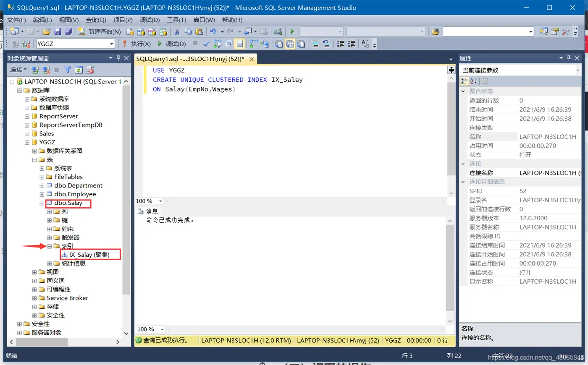Click the find-in-files folder icon
The width and height of the screenshot is (588, 365).
(435, 31)
